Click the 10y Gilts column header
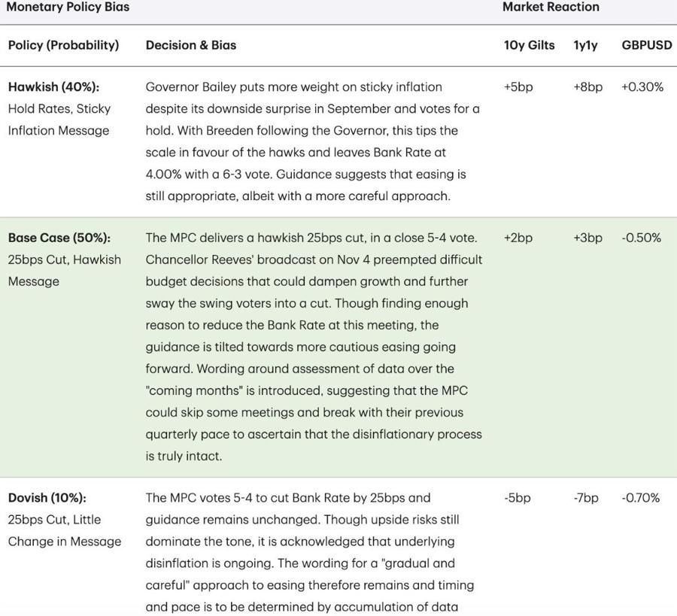Image resolution: width=677 pixels, height=616 pixels. pos(528,44)
